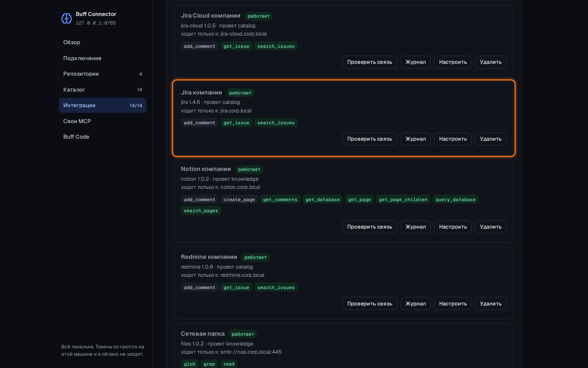This screenshot has width=588, height=368.
Task: Open Журнал for Jira компании
Action: (x=415, y=139)
